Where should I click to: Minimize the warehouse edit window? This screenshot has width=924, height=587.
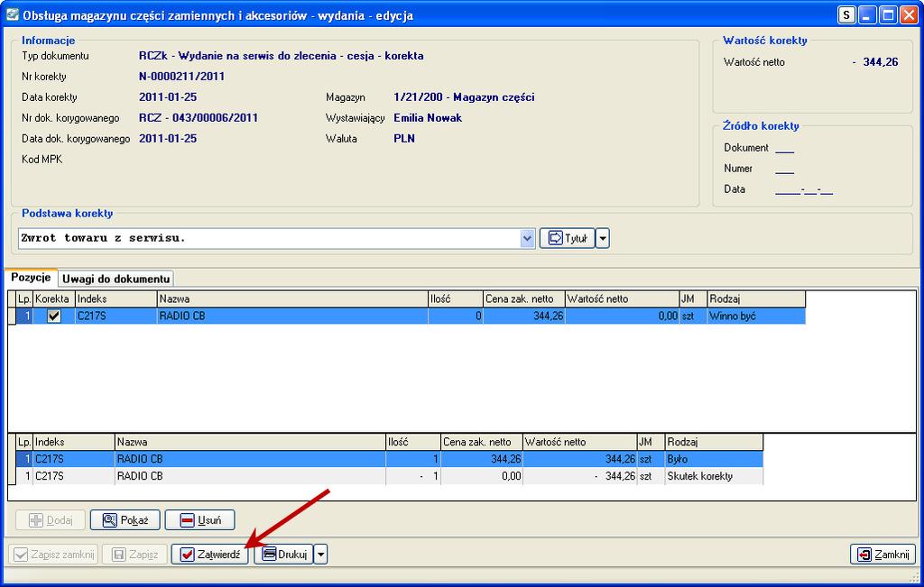pos(867,14)
